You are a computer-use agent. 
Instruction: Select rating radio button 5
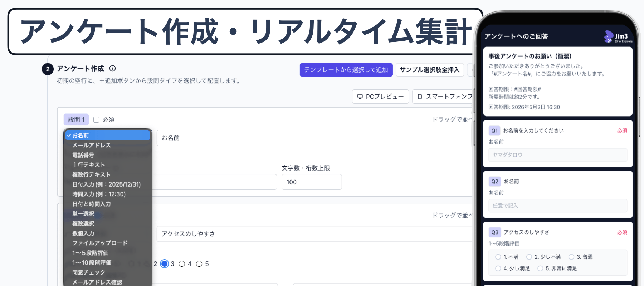click(x=199, y=264)
